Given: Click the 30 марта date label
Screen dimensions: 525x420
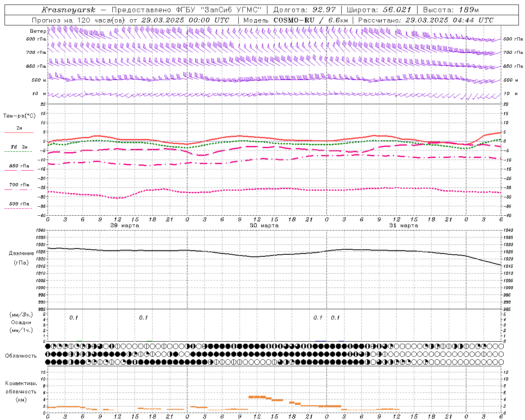Looking at the screenshot, I should (x=264, y=226).
